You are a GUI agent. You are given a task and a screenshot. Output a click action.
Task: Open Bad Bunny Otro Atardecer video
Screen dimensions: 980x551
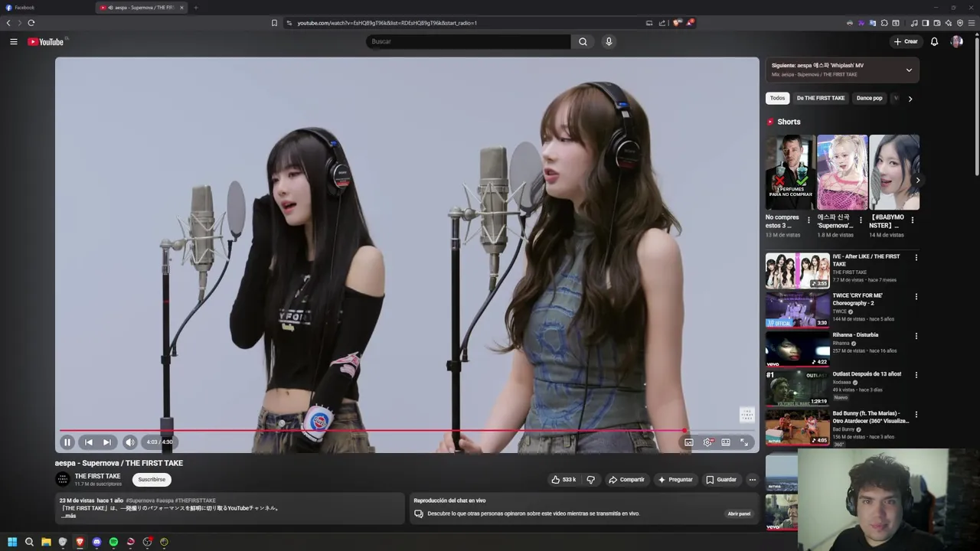[798, 427]
